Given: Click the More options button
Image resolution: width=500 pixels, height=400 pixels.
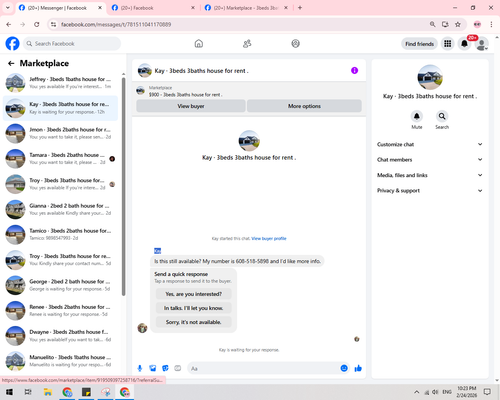Looking at the screenshot, I should click(304, 106).
